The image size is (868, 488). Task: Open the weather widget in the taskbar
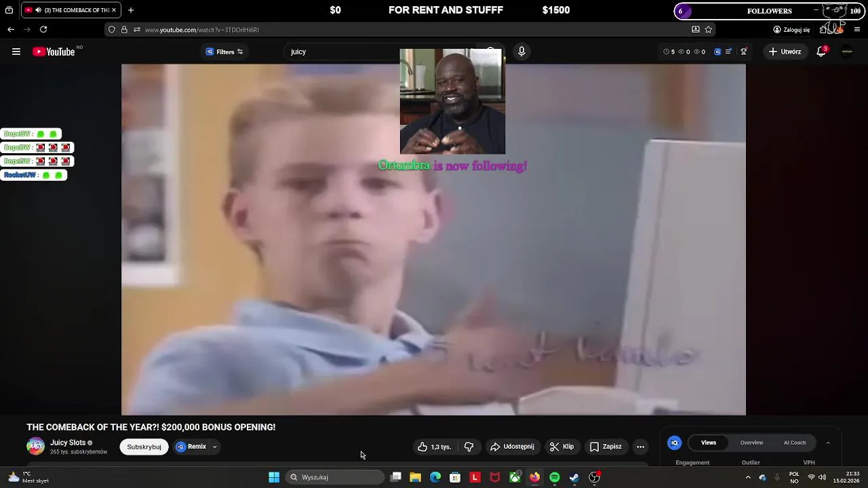click(x=27, y=477)
